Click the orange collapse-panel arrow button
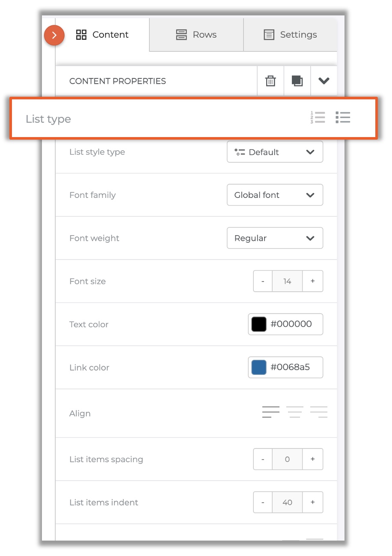392x556 pixels. point(54,35)
